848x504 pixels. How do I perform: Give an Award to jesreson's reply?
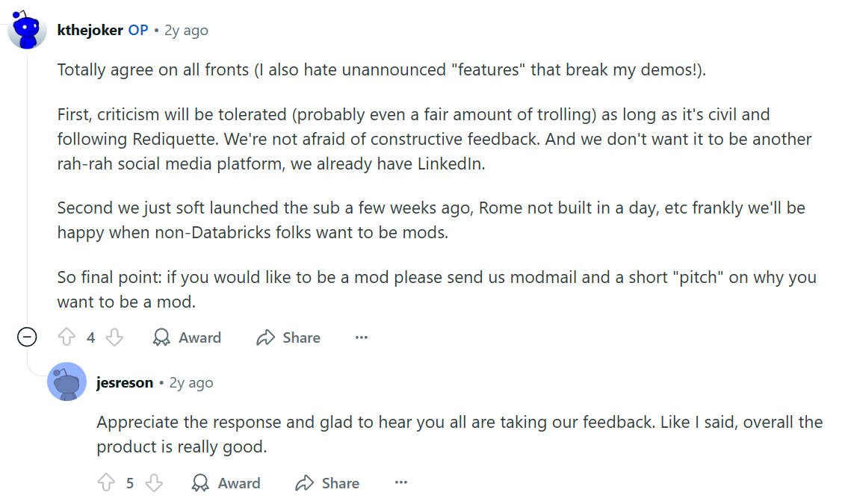pyautogui.click(x=226, y=482)
